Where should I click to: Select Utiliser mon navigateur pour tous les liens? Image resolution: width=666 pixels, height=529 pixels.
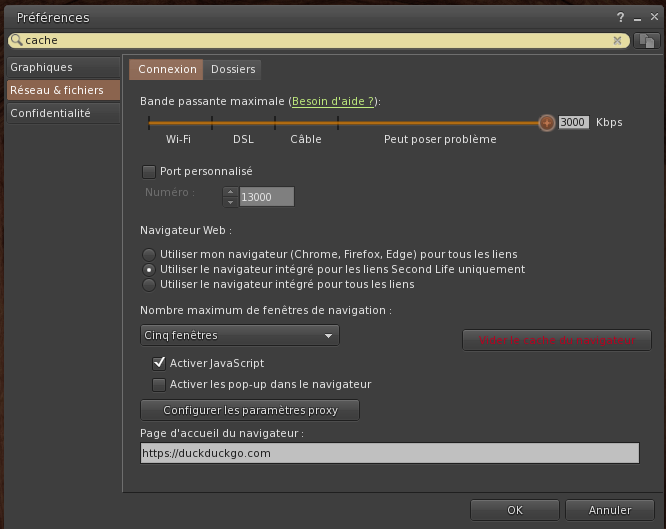149,254
